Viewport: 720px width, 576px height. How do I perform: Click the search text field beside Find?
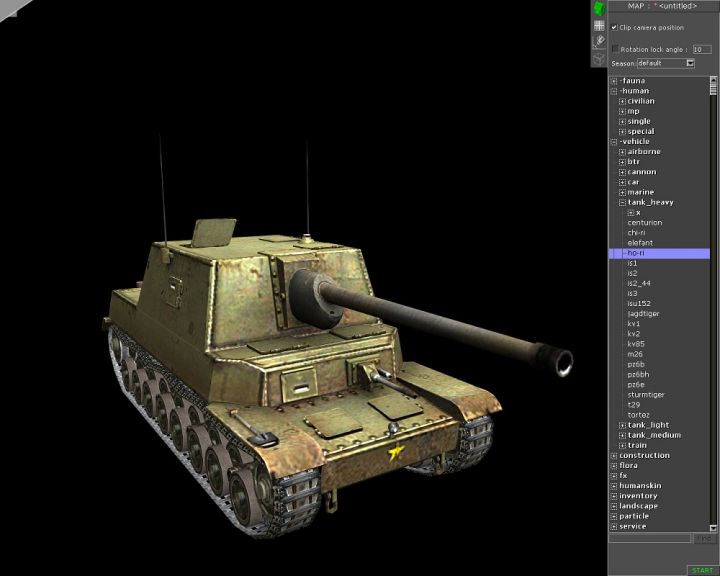tap(650, 539)
